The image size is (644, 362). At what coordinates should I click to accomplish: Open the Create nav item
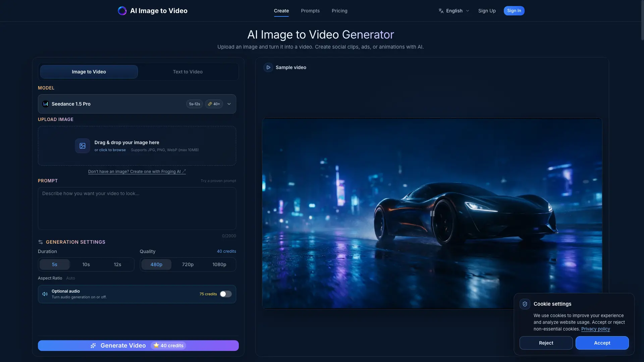pyautogui.click(x=281, y=11)
